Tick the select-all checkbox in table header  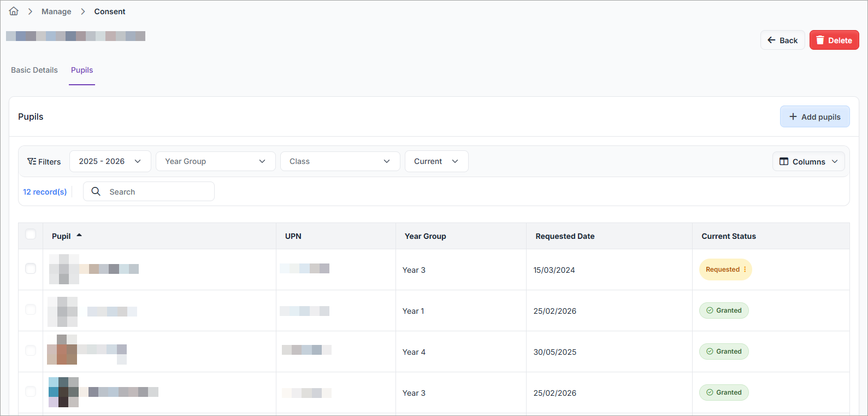coord(31,235)
